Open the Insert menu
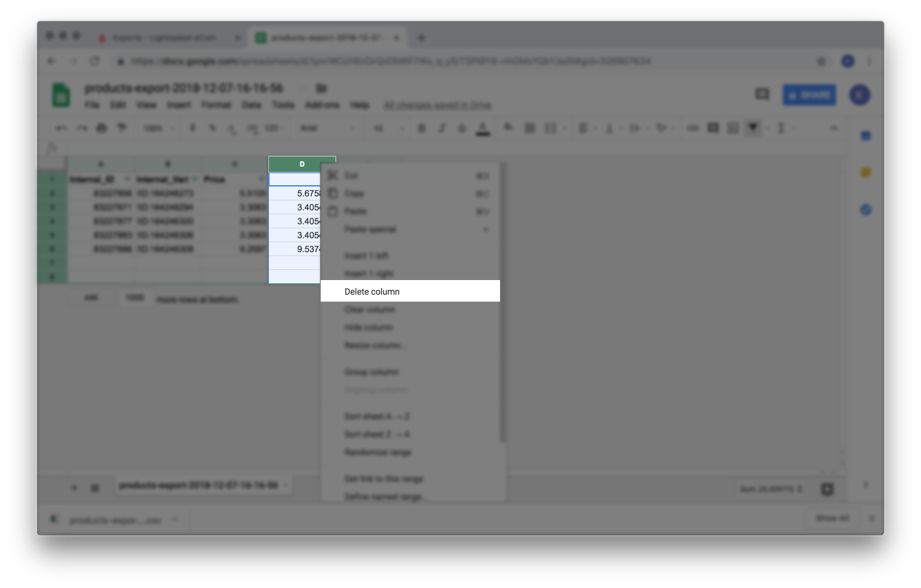Viewport: 921px width, 588px height. click(x=179, y=105)
